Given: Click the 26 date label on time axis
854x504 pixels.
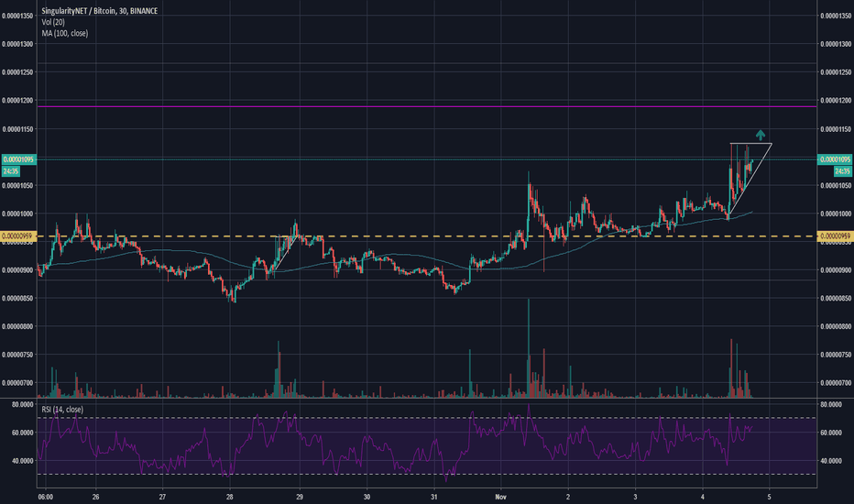Looking at the screenshot, I should (x=96, y=497).
